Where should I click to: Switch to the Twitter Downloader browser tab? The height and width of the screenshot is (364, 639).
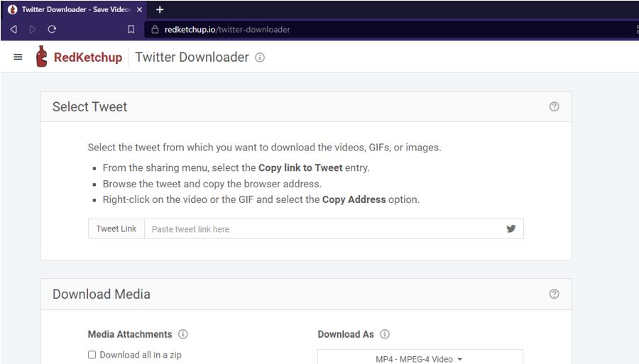point(75,9)
